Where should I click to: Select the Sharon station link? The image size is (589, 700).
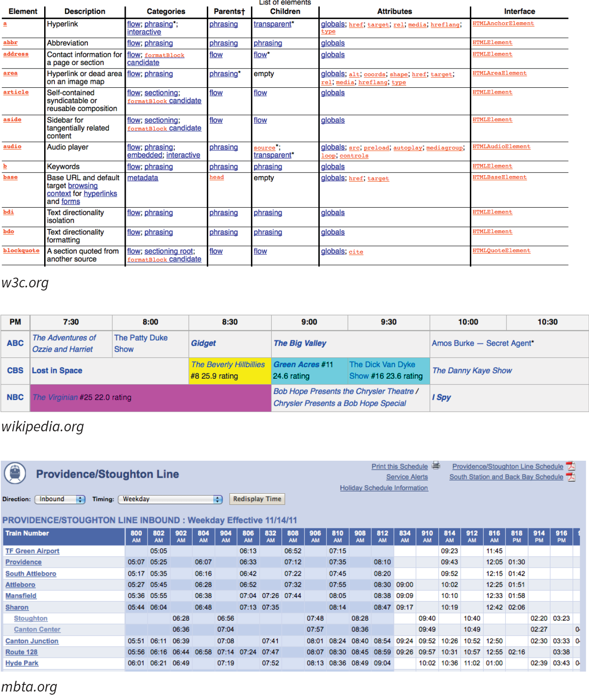coord(17,607)
